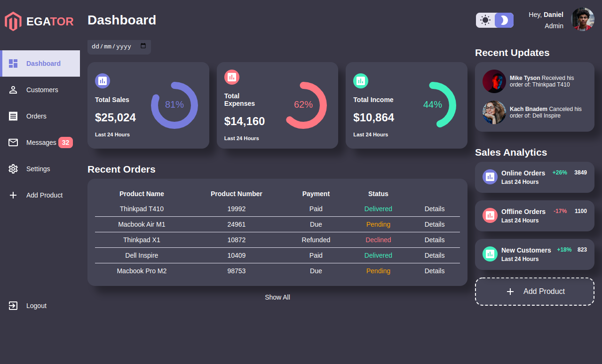Image resolution: width=602 pixels, height=364 pixels.
Task: Click the Egator logo icon
Action: 13,21
